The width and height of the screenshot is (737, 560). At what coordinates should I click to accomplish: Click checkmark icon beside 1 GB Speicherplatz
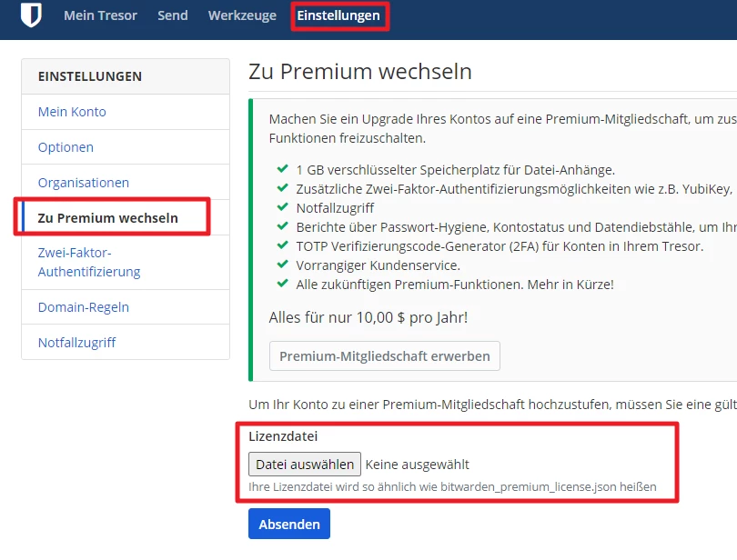tap(282, 170)
